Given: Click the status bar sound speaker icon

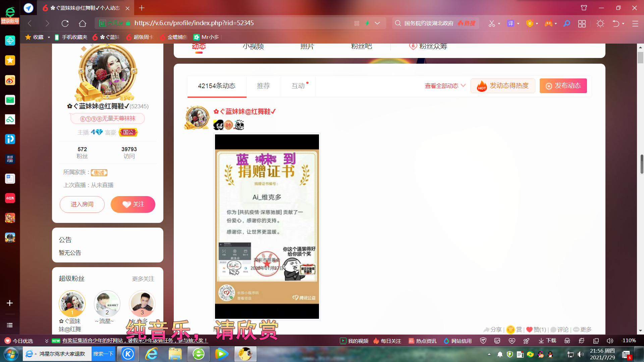Looking at the screenshot, I should click(610, 341).
